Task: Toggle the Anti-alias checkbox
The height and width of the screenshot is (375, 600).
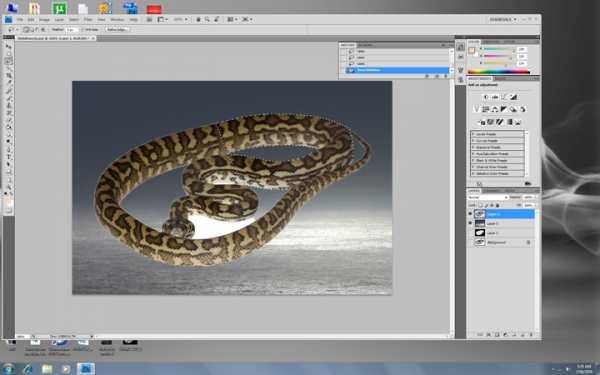Action: pos(83,29)
